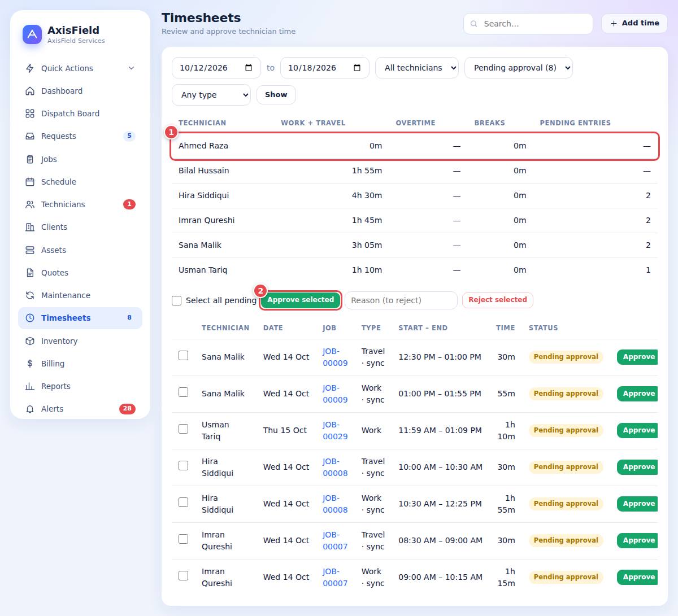Click the Add time button

[x=634, y=23]
